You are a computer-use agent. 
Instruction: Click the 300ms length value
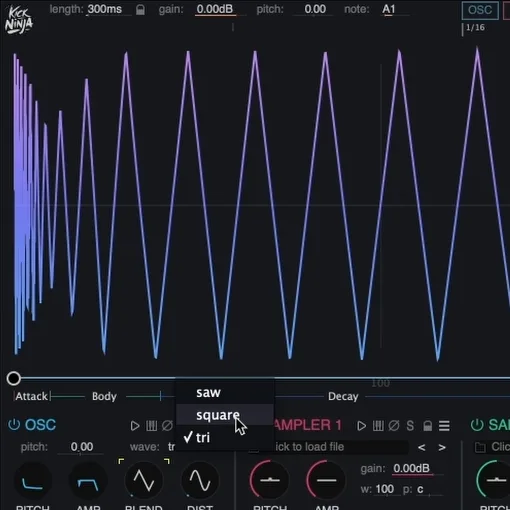point(105,9)
